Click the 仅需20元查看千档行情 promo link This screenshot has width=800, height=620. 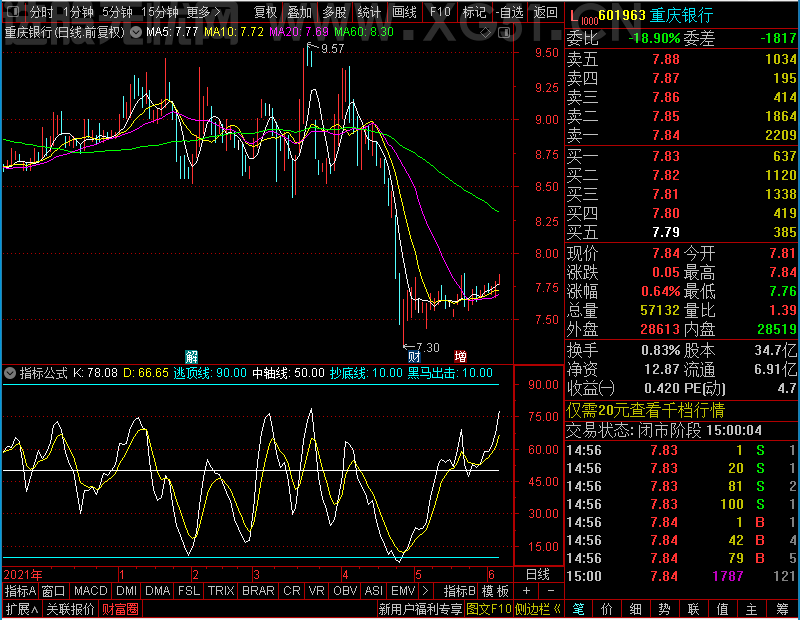[645, 411]
